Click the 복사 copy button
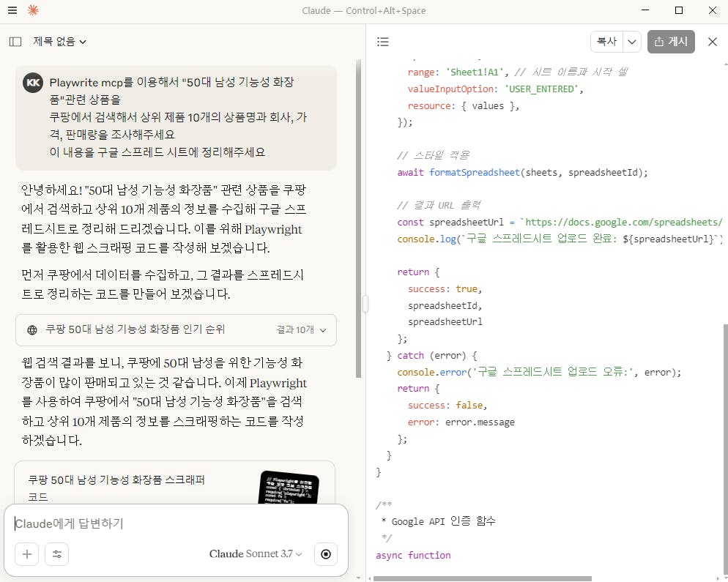 pos(606,42)
